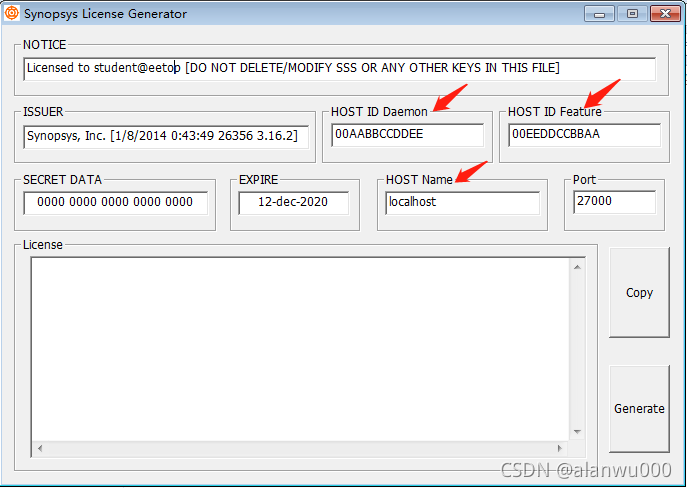Image resolution: width=687 pixels, height=488 pixels.
Task: Click the License group label
Action: click(x=43, y=244)
